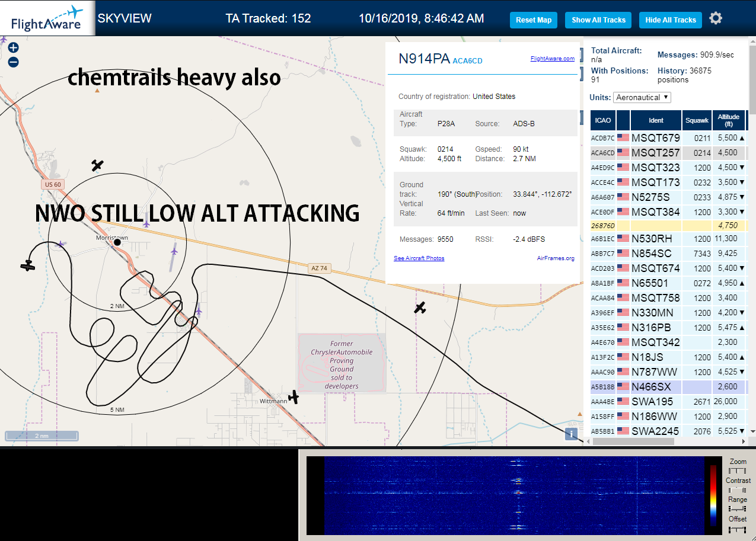Screen dimensions: 756x541
Task: Click the waterfall spectrum display
Action: (513, 495)
